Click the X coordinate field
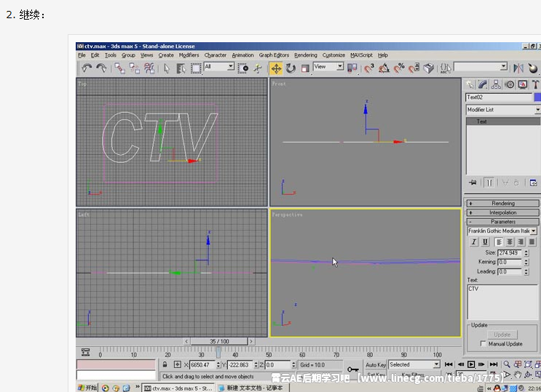The height and width of the screenshot is (392, 541). pyautogui.click(x=202, y=365)
